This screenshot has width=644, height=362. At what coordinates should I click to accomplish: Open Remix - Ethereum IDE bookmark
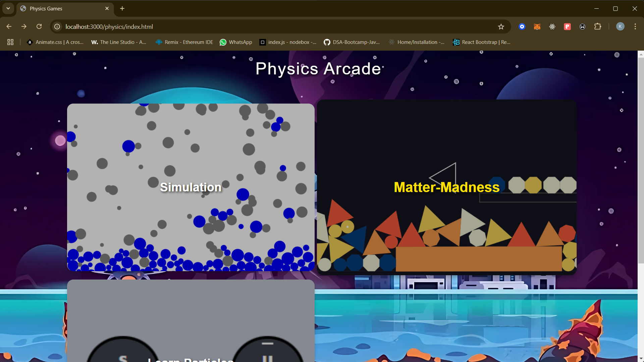pyautogui.click(x=184, y=42)
